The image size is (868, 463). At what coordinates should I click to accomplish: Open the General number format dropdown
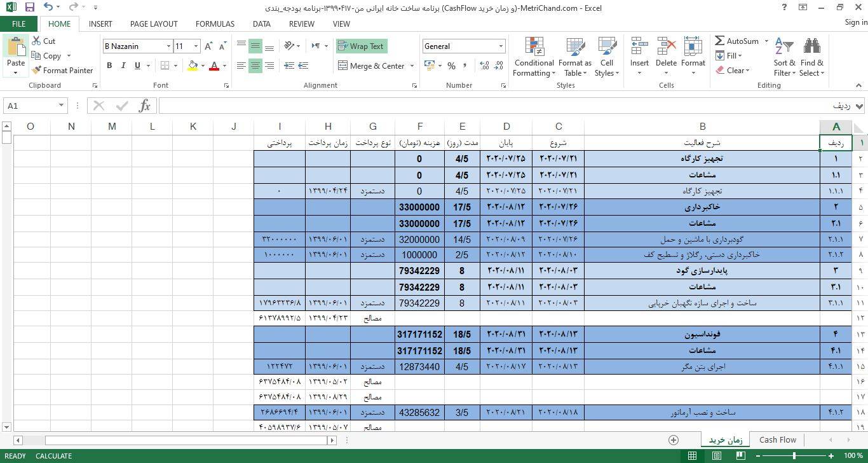pyautogui.click(x=501, y=46)
